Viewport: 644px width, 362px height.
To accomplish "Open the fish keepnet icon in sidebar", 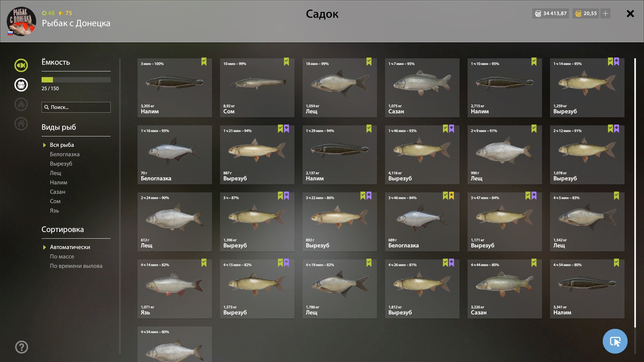I will pyautogui.click(x=21, y=65).
